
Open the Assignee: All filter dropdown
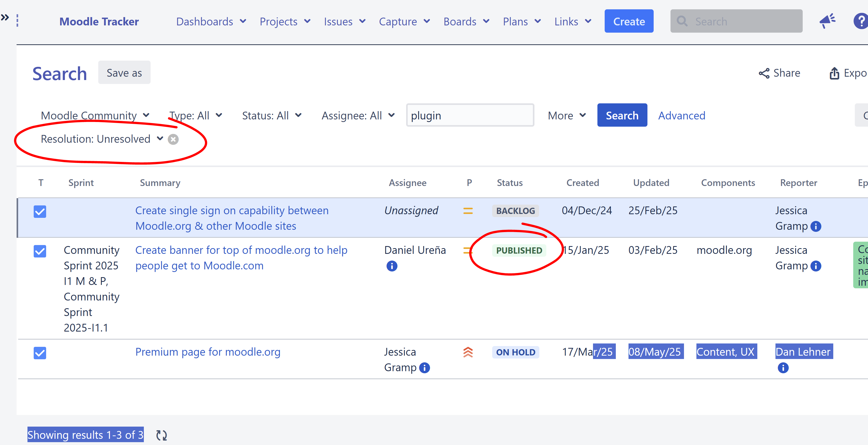358,115
